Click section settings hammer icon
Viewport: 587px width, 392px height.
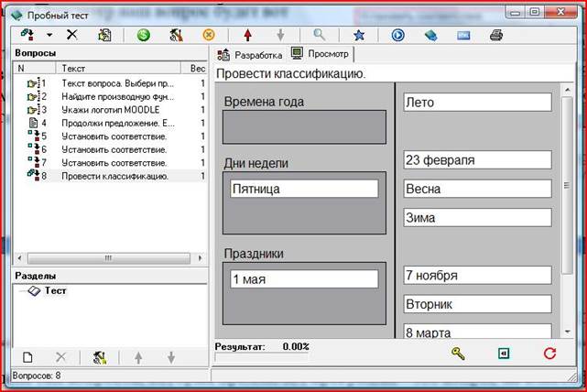point(100,357)
